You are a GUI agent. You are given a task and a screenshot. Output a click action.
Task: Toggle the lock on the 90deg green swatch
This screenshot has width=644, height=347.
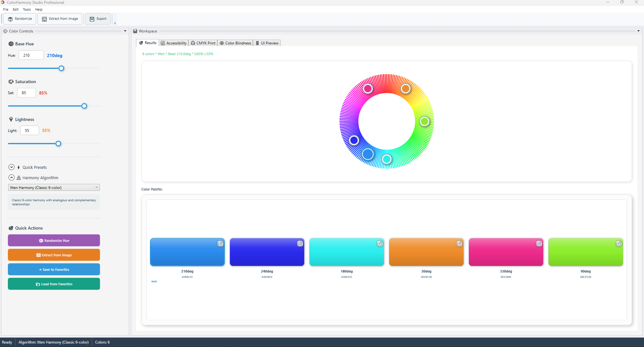(618, 244)
